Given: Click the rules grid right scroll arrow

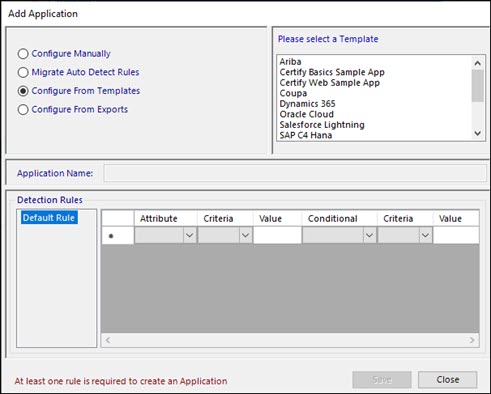Looking at the screenshot, I should (472, 340).
